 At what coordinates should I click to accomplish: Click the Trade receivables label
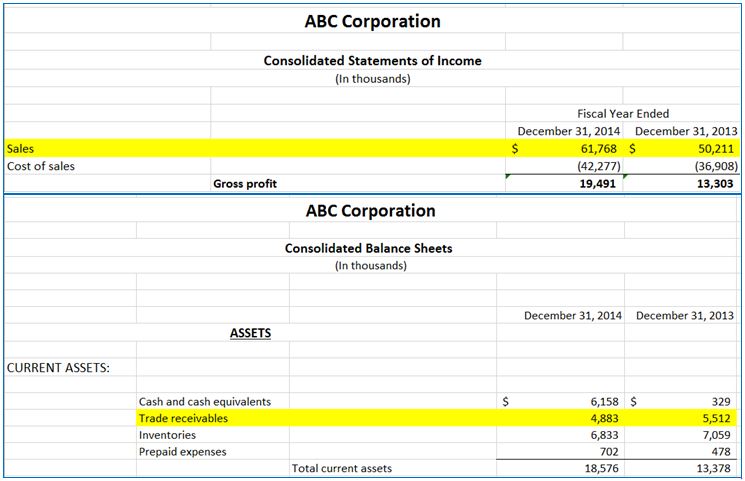tap(183, 418)
